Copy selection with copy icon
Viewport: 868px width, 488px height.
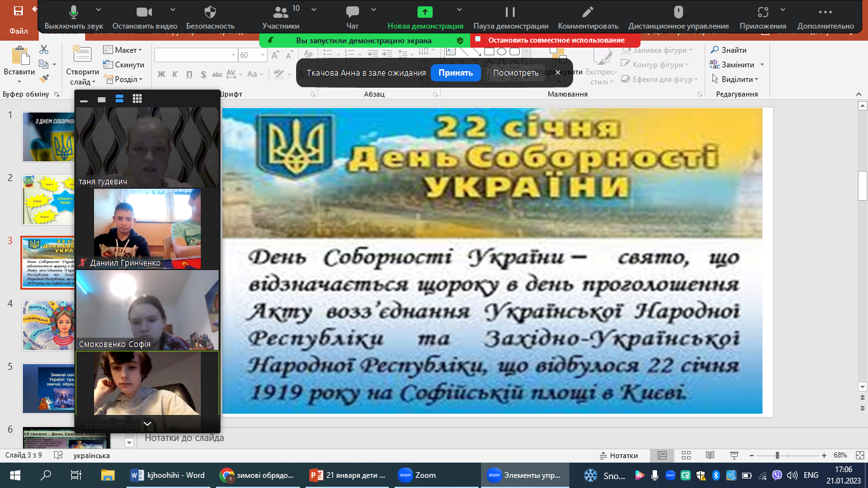[44, 64]
